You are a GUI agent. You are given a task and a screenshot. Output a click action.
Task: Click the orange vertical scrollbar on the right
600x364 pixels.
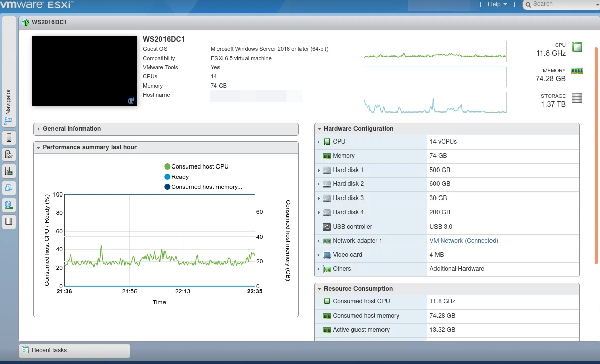coord(596,156)
